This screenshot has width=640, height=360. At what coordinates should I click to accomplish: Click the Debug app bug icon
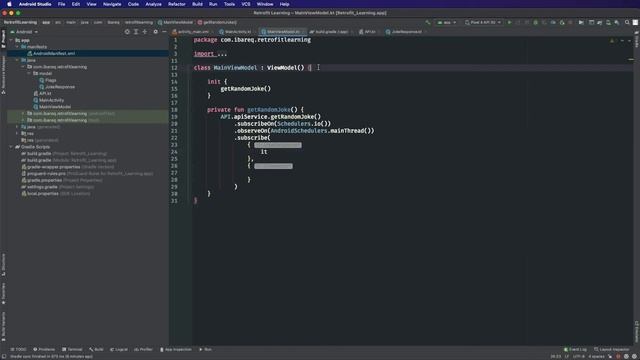coord(536,22)
